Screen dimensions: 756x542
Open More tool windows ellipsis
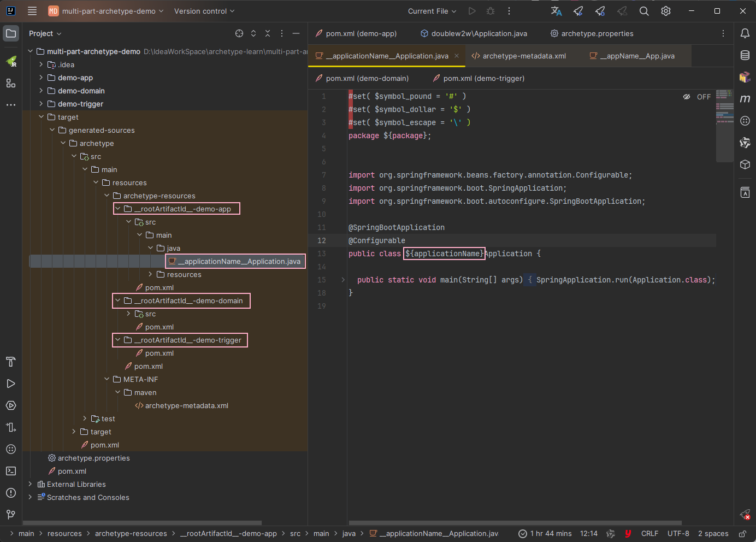tap(11, 105)
